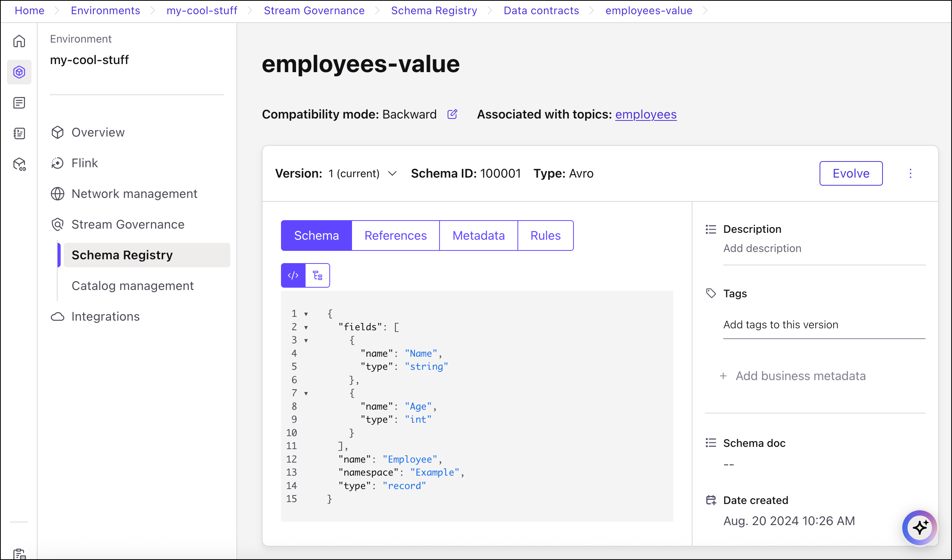
Task: Collapse line 2 fields array fold arrow
Action: 306,327
